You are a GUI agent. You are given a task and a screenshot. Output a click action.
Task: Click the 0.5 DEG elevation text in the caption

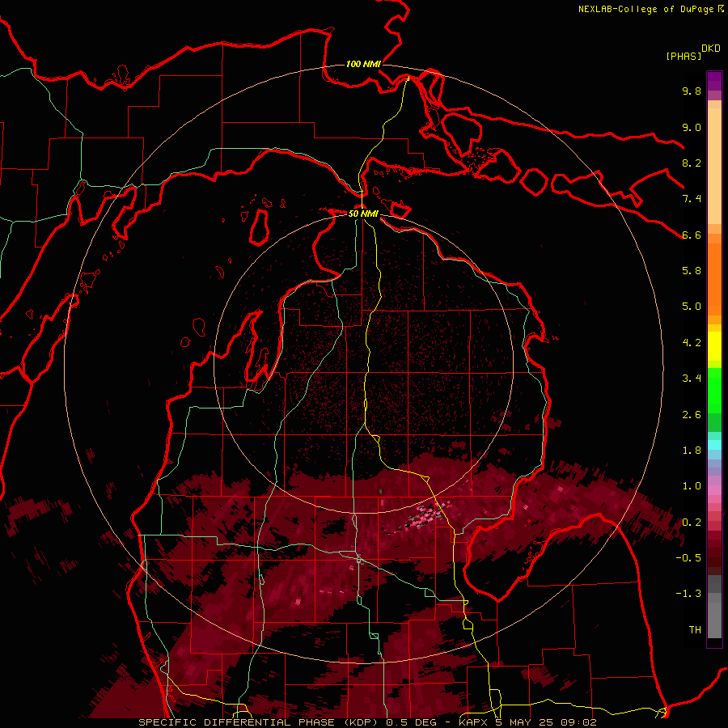pyautogui.click(x=411, y=722)
